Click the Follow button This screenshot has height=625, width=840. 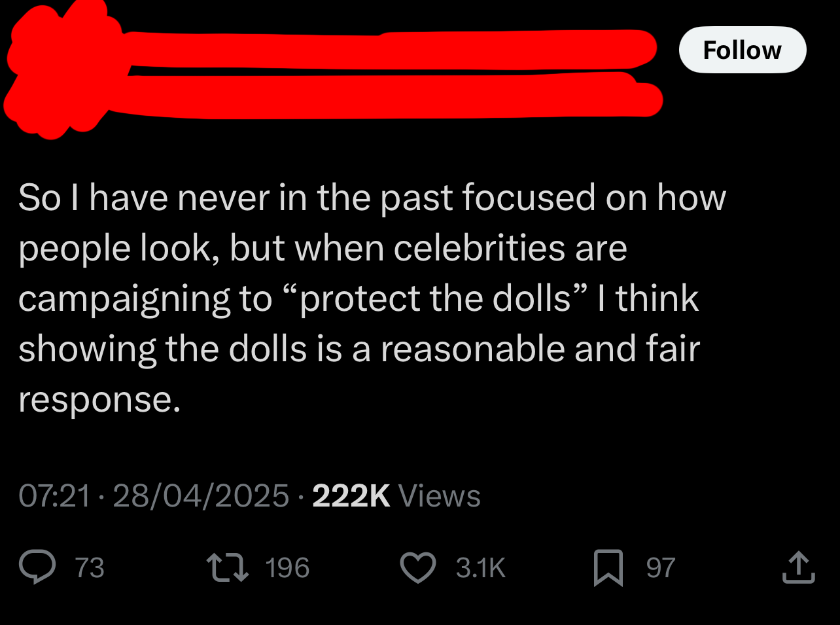[x=743, y=50]
